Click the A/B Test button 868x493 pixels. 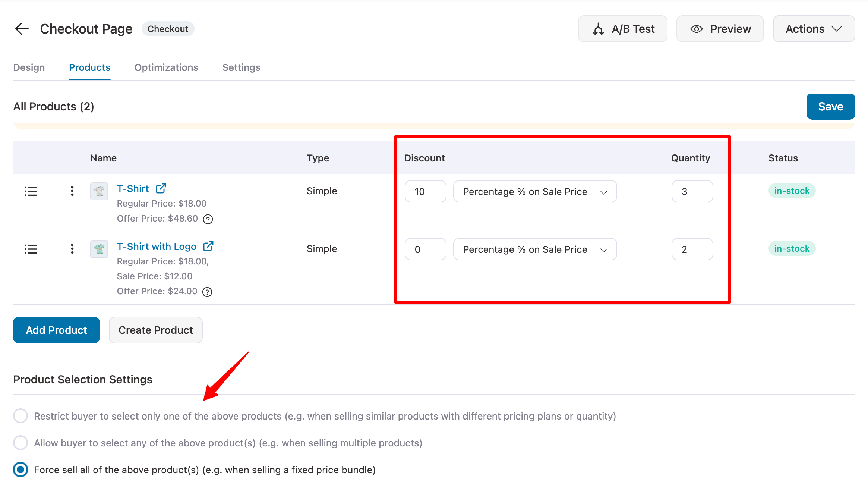pyautogui.click(x=622, y=29)
